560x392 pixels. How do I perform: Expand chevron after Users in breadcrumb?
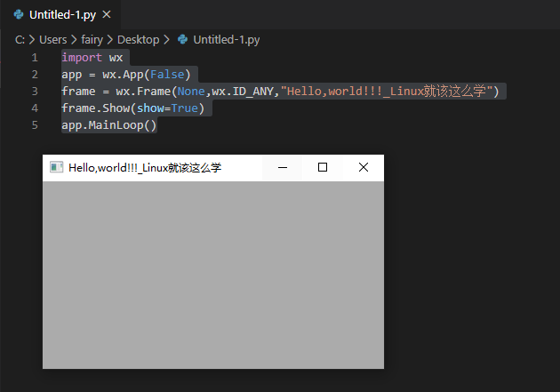74,40
